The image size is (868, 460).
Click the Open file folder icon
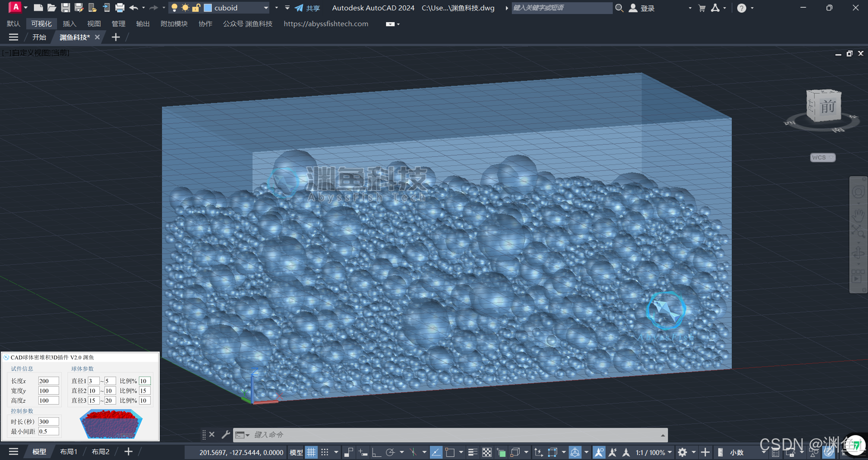(x=52, y=8)
